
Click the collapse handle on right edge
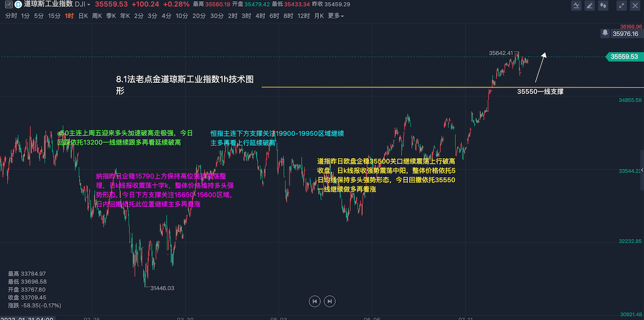641,170
